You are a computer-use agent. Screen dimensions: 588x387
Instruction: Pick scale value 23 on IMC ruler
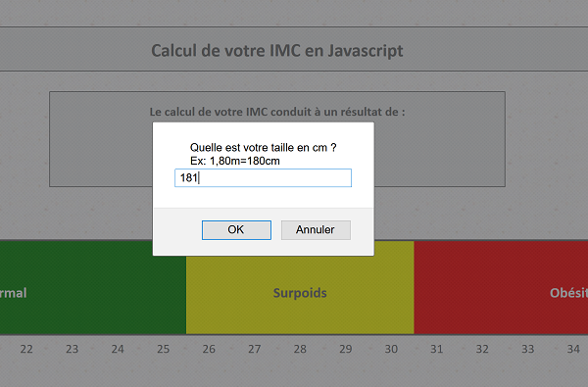click(x=72, y=349)
